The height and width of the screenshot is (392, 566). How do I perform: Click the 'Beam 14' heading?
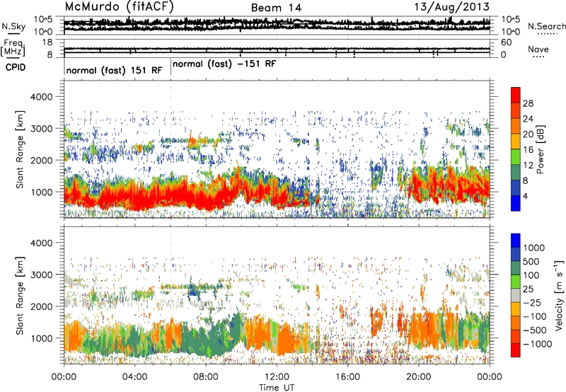click(276, 8)
